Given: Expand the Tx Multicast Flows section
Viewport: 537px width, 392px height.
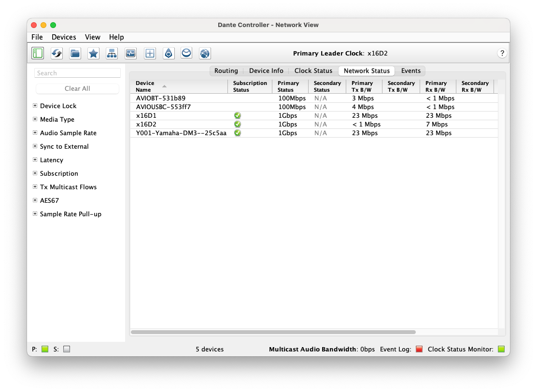Looking at the screenshot, I should (34, 187).
